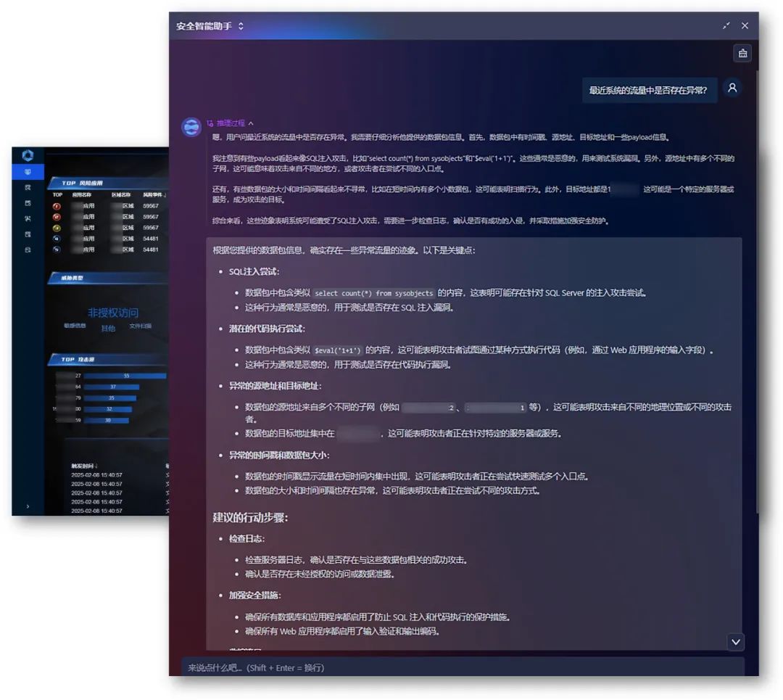Shrink the assistant window with the minimize arrows icon
The width and height of the screenshot is (783, 700).
pyautogui.click(x=726, y=25)
